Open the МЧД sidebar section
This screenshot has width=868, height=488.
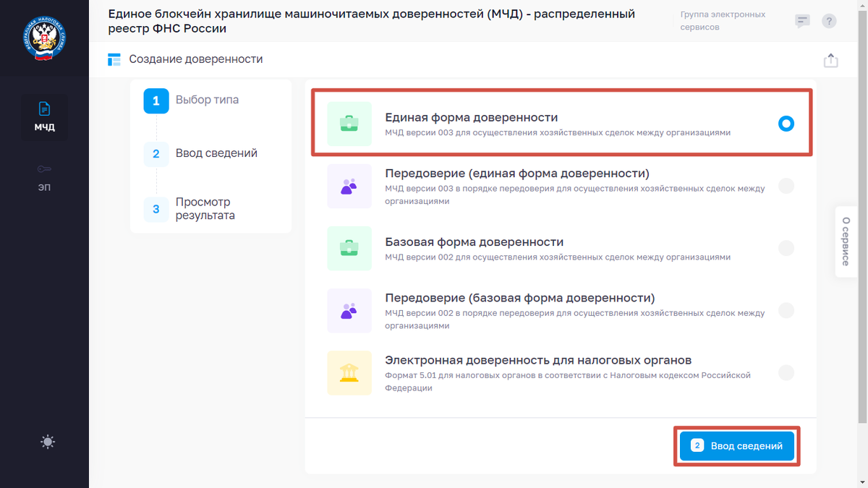pyautogui.click(x=44, y=117)
